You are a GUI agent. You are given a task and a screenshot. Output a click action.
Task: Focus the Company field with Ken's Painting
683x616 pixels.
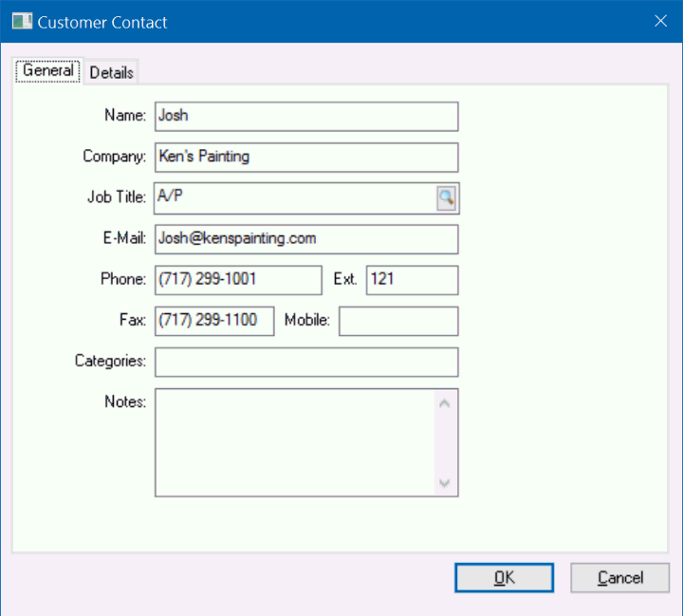[x=306, y=157]
